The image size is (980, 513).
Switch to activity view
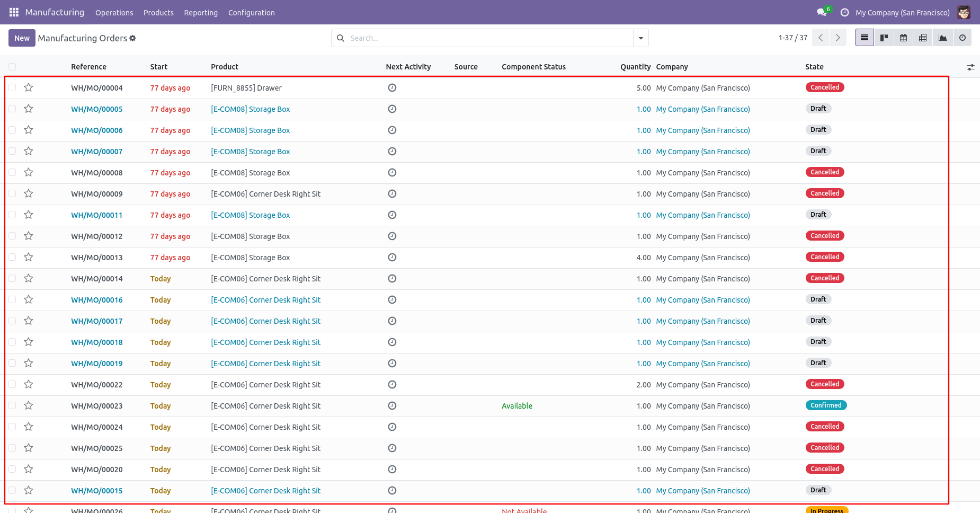pyautogui.click(x=963, y=38)
